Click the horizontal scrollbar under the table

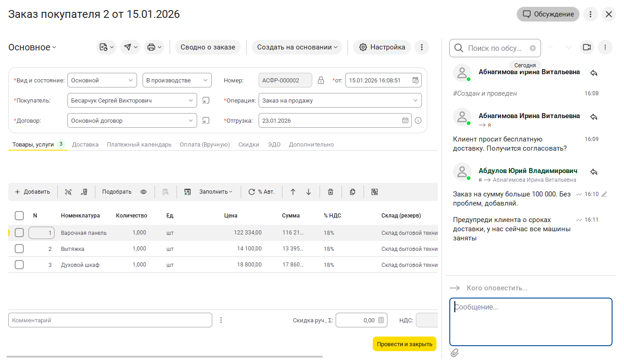coord(165,356)
